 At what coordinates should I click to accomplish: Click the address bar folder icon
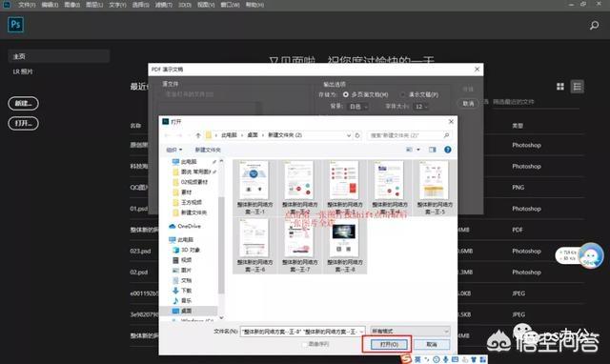click(x=209, y=135)
